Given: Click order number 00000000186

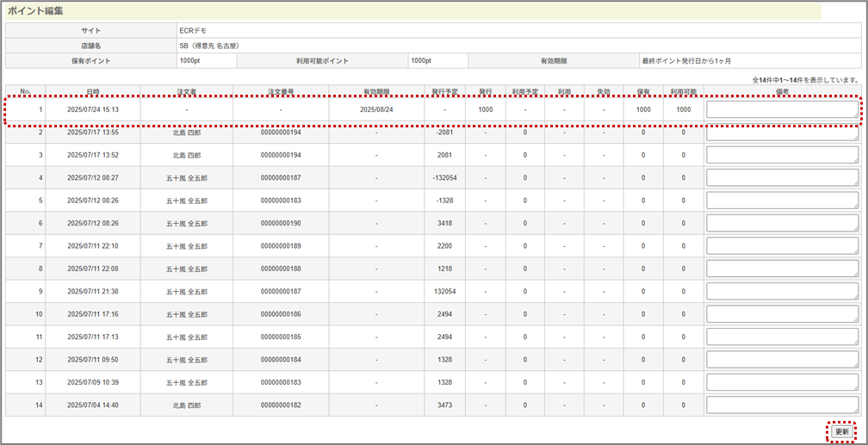Looking at the screenshot, I should click(x=281, y=314).
